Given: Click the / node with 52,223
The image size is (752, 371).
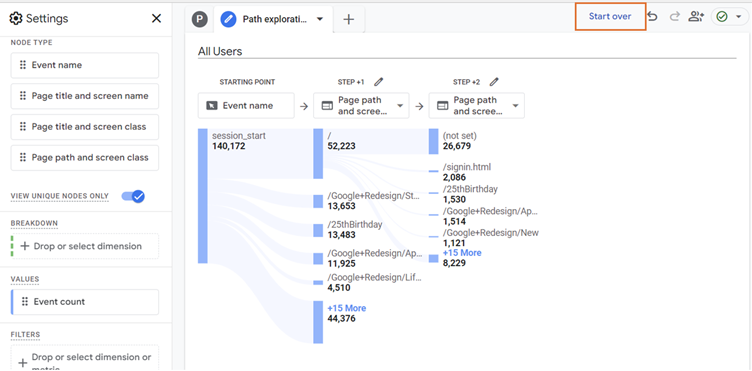Looking at the screenshot, I should tap(318, 153).
